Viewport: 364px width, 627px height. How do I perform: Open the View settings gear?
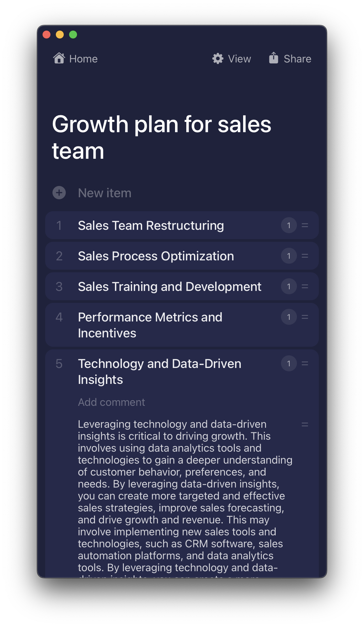tap(218, 58)
